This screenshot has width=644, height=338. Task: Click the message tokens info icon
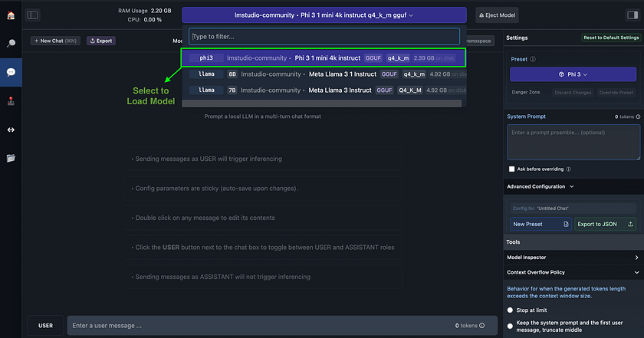pyautogui.click(x=481, y=326)
